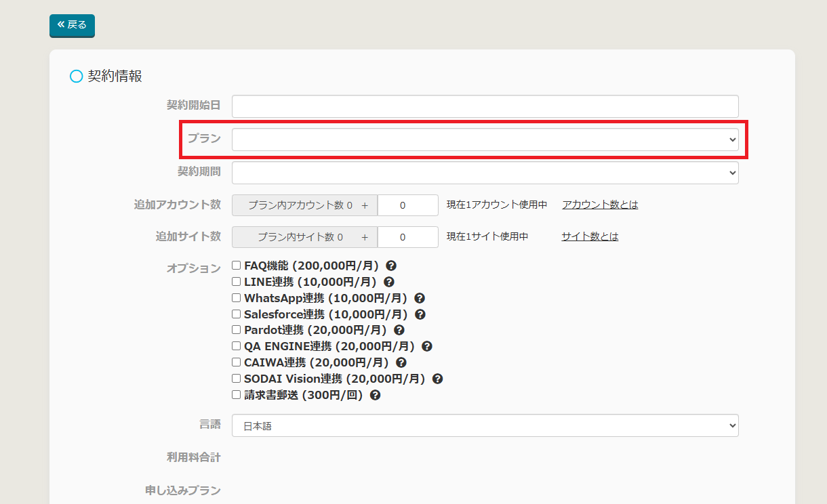
Task: Enable the FAQ機能 checkbox
Action: point(237,266)
